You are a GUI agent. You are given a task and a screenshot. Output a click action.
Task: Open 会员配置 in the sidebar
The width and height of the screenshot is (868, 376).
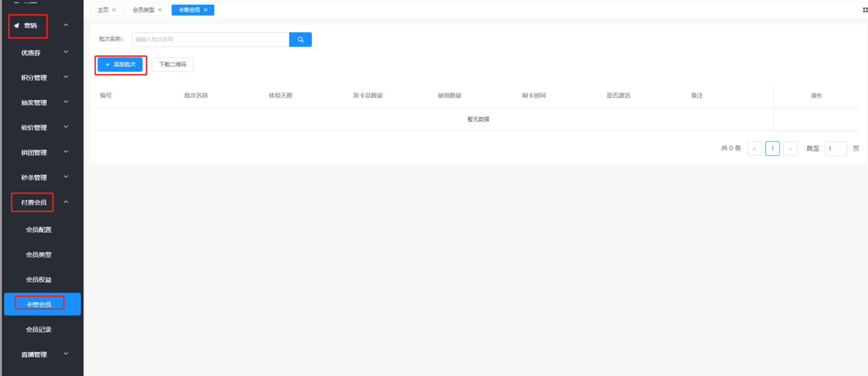39,230
